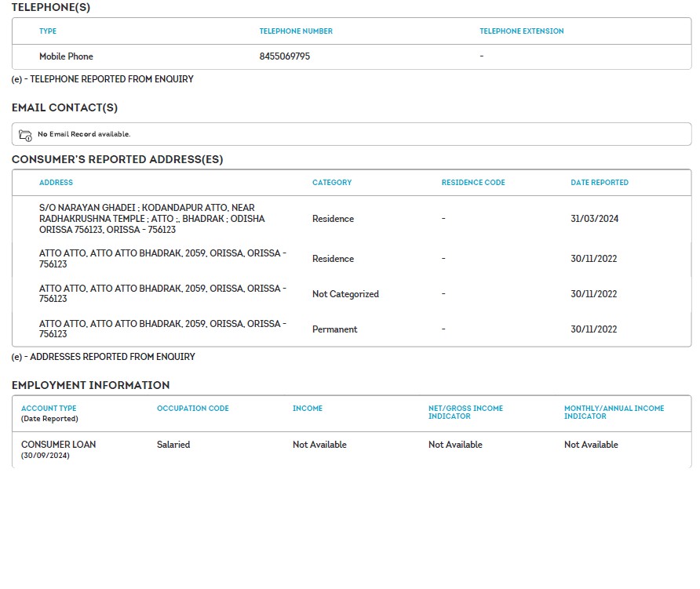Click the no email record folder icon
700x589 pixels.
(25, 135)
